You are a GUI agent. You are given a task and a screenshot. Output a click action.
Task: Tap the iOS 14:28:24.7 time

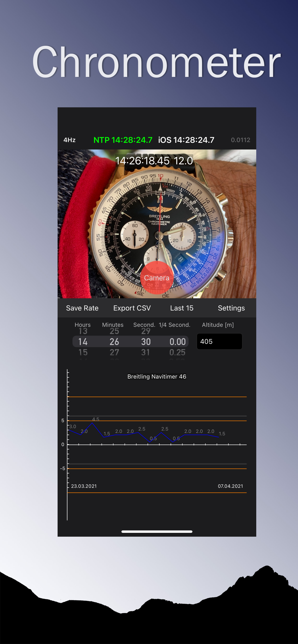pos(186,140)
